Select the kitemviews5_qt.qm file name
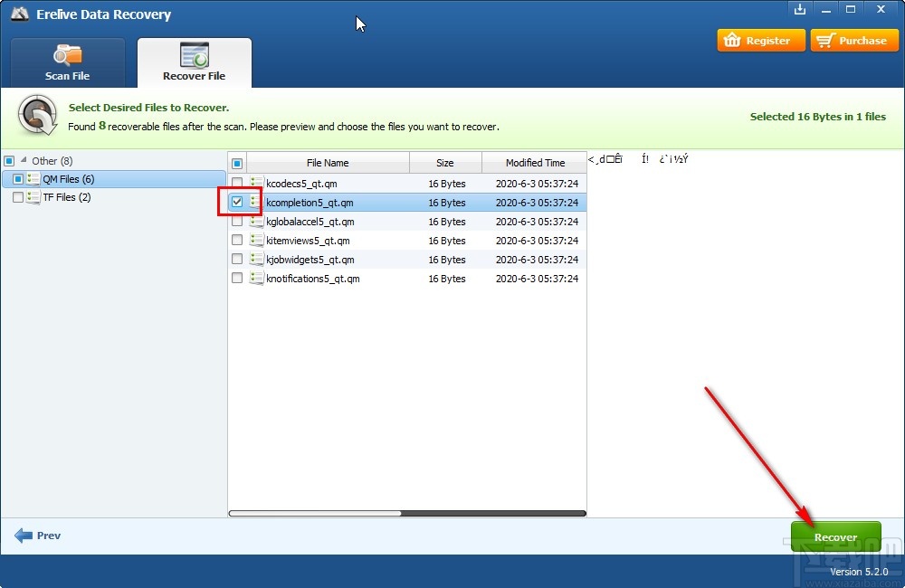The width and height of the screenshot is (905, 588). click(309, 241)
